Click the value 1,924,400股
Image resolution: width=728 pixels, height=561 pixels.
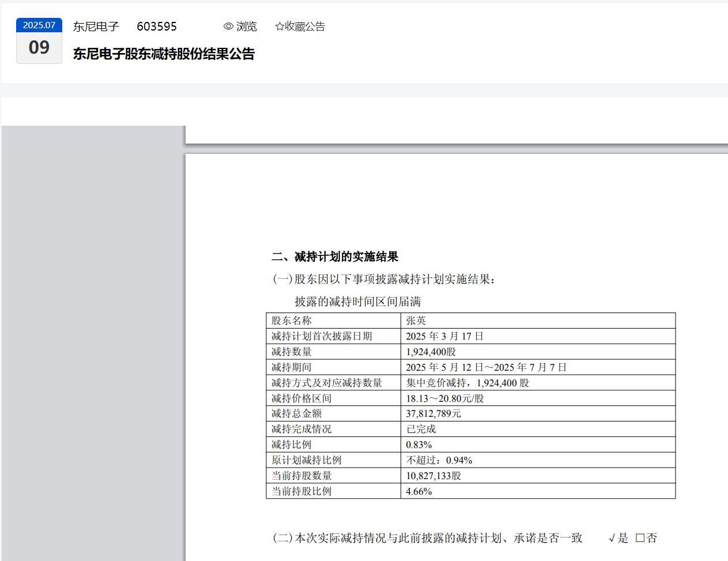click(431, 352)
